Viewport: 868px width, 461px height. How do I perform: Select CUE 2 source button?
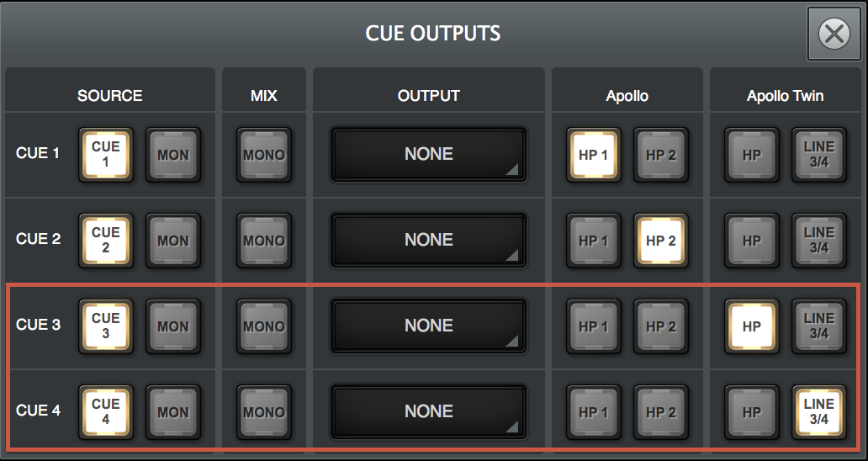pyautogui.click(x=106, y=241)
